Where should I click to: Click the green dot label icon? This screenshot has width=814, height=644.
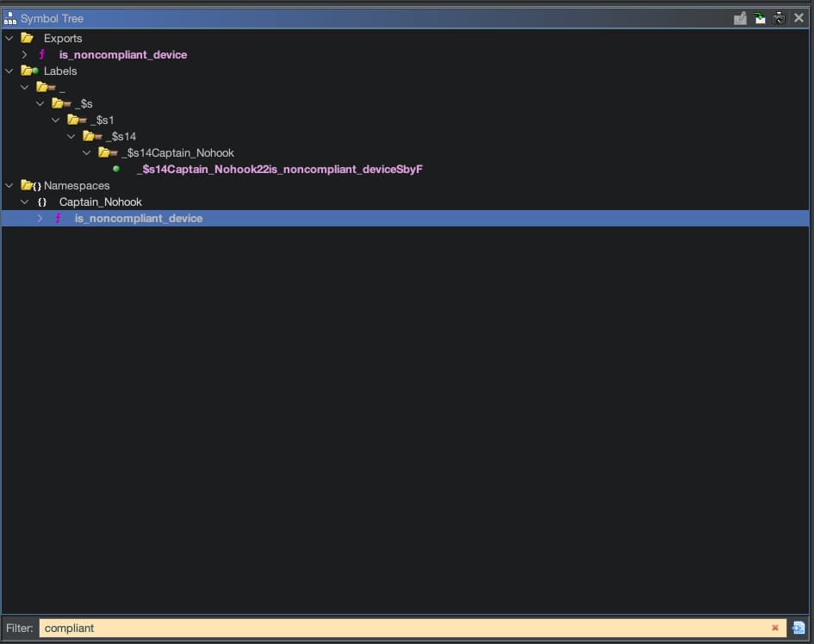click(116, 169)
